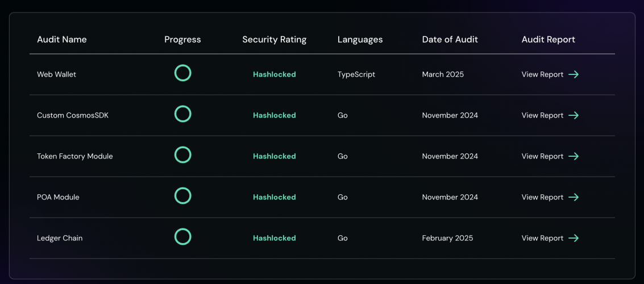The width and height of the screenshot is (644, 284).
Task: Open View Report for Token Factory Module
Action: (542, 156)
